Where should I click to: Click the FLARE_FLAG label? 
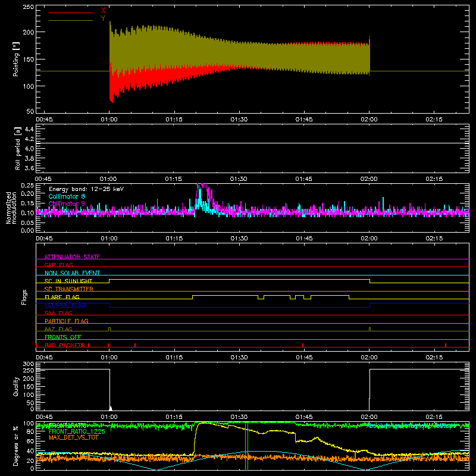click(62, 297)
